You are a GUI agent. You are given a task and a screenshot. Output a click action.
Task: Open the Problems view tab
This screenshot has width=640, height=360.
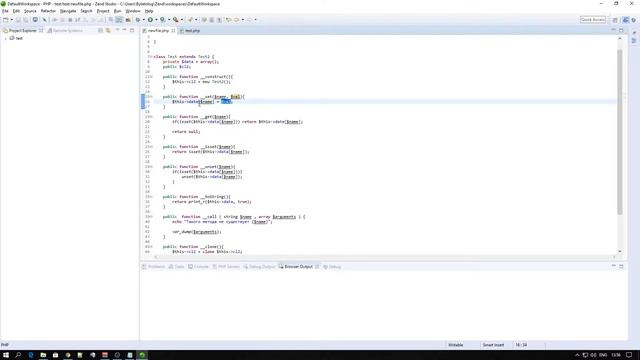153,267
